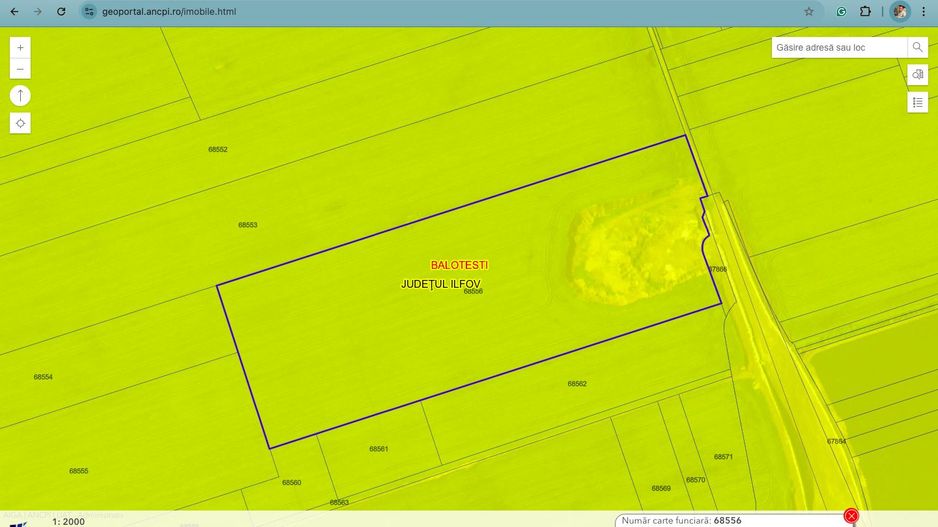Type in 'Găsire adresă sau loc' field
Viewport: 938px width, 527px height.
[840, 47]
